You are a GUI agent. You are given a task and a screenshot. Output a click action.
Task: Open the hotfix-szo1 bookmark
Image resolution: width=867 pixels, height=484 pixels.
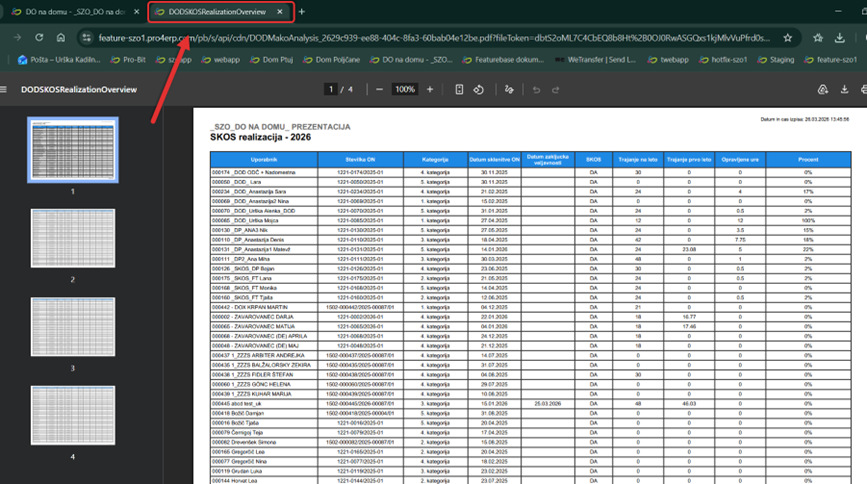(723, 60)
